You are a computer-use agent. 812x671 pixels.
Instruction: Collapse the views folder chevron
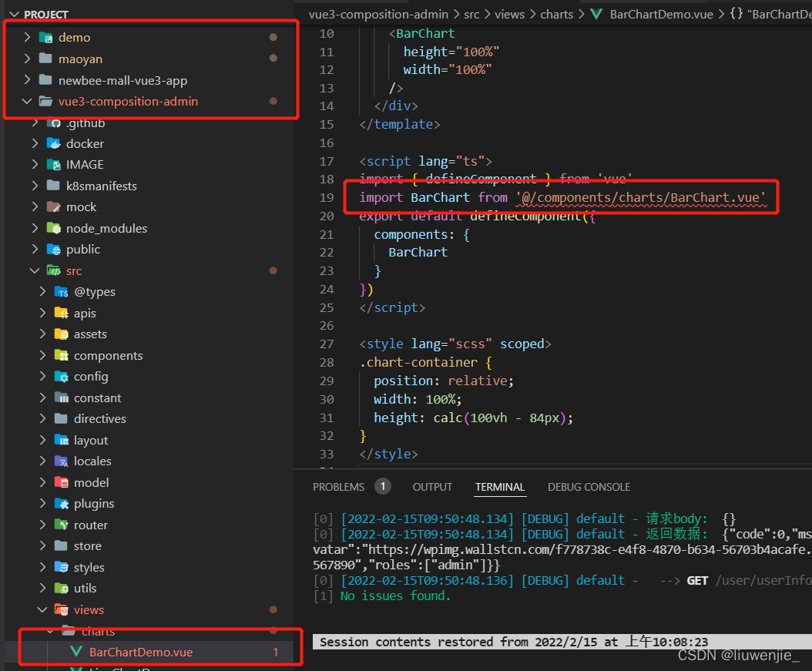pyautogui.click(x=42, y=610)
